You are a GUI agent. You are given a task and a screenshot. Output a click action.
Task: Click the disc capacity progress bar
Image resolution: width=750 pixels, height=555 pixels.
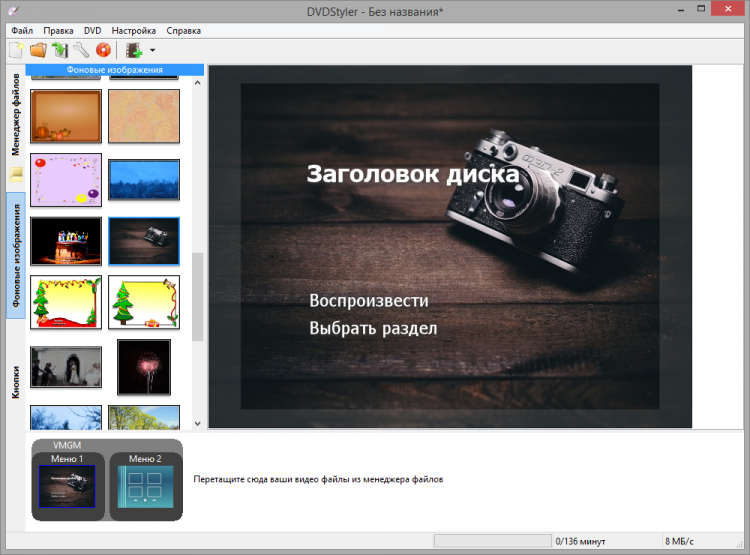coord(493,541)
